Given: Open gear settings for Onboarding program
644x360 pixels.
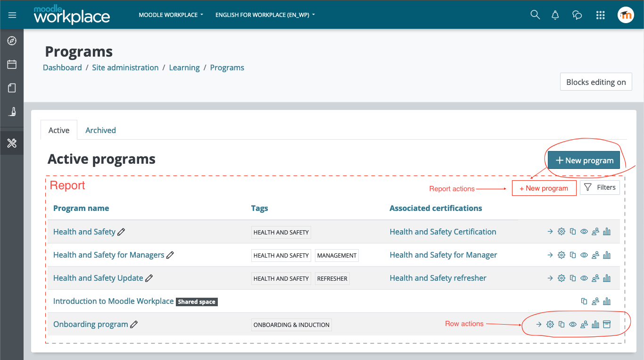Looking at the screenshot, I should pos(550,324).
